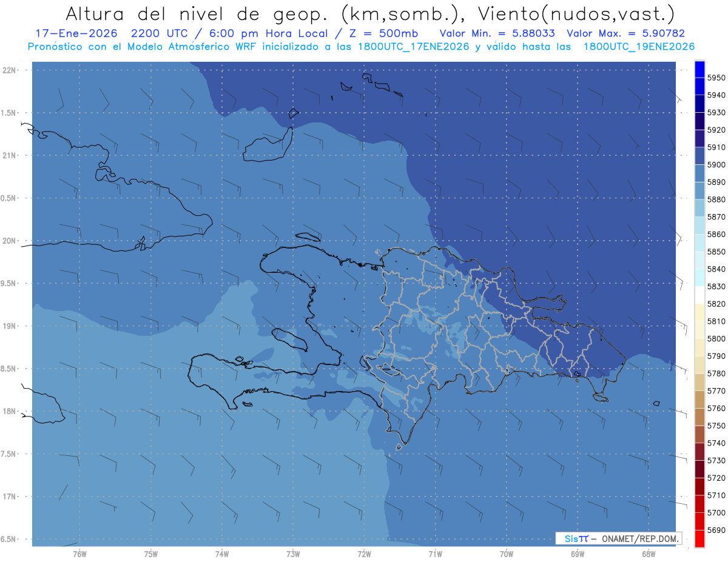Click the 5880 colorbar value
728x562 pixels.
point(716,199)
